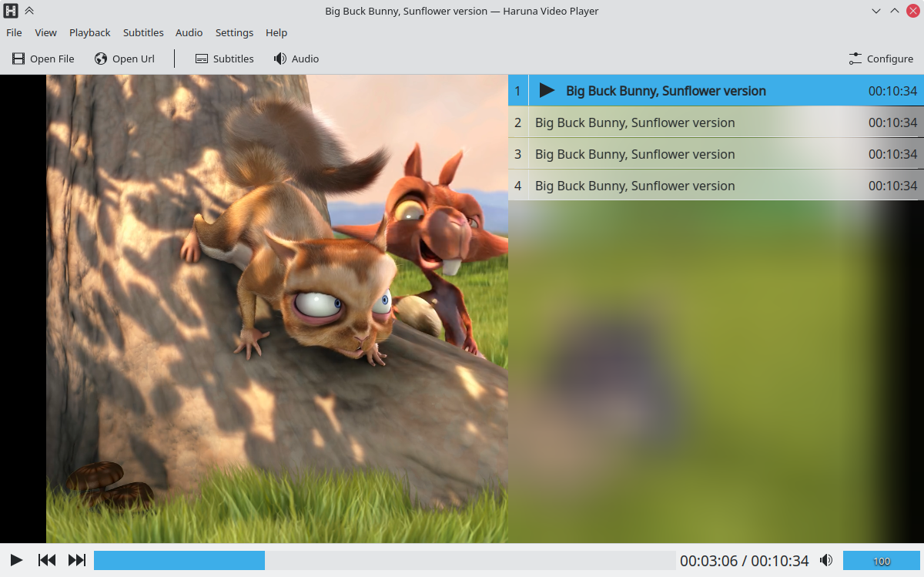Open the Playback menu
Viewport: 924px width, 577px height.
coord(90,32)
